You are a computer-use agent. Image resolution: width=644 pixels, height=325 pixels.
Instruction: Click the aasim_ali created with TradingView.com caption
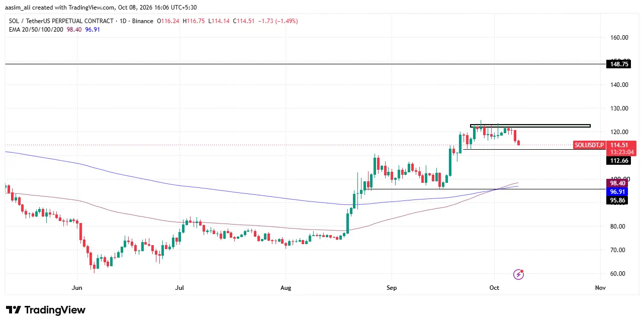tap(102, 8)
